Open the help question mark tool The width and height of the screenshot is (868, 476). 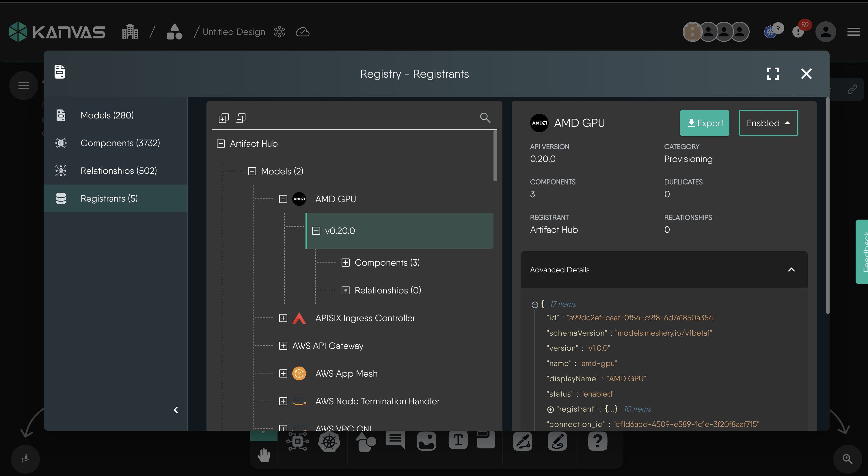coord(597,441)
